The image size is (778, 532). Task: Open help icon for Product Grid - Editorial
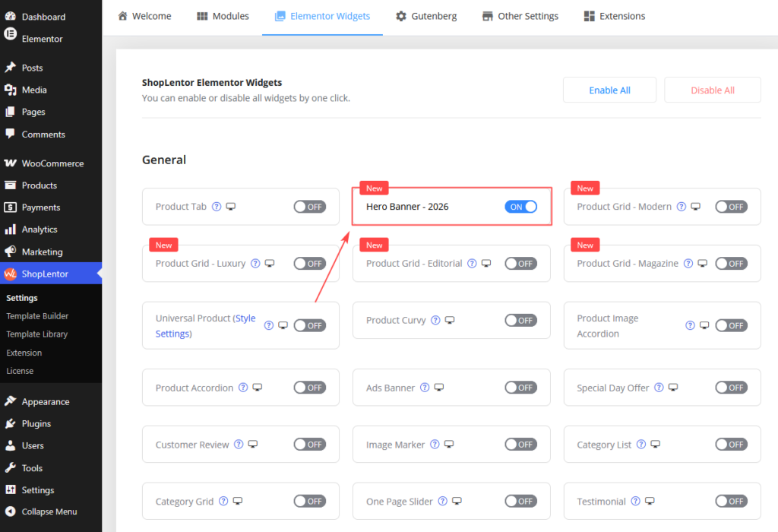(x=472, y=263)
